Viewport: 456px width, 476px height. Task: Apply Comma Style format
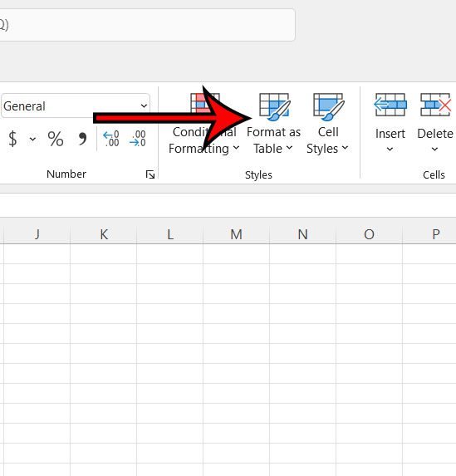point(82,139)
